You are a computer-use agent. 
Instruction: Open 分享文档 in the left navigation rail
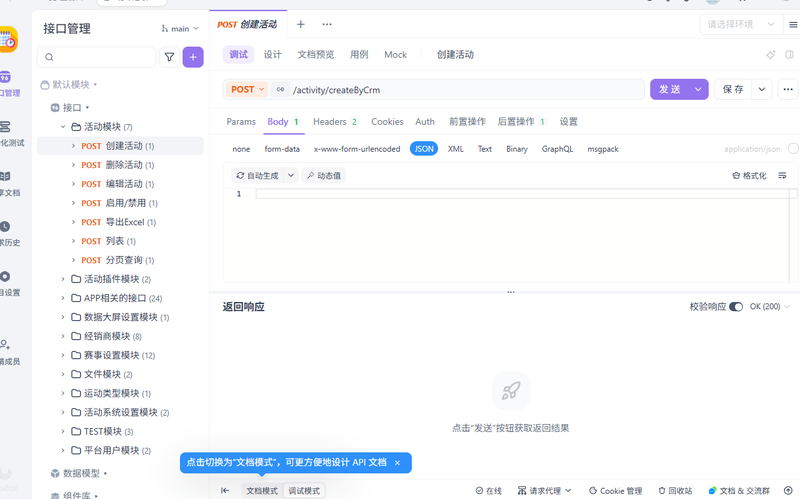click(x=8, y=184)
